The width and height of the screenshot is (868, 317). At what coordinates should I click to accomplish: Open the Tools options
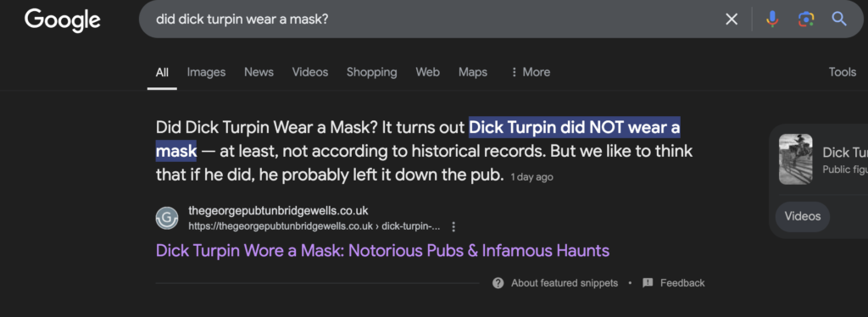point(843,72)
